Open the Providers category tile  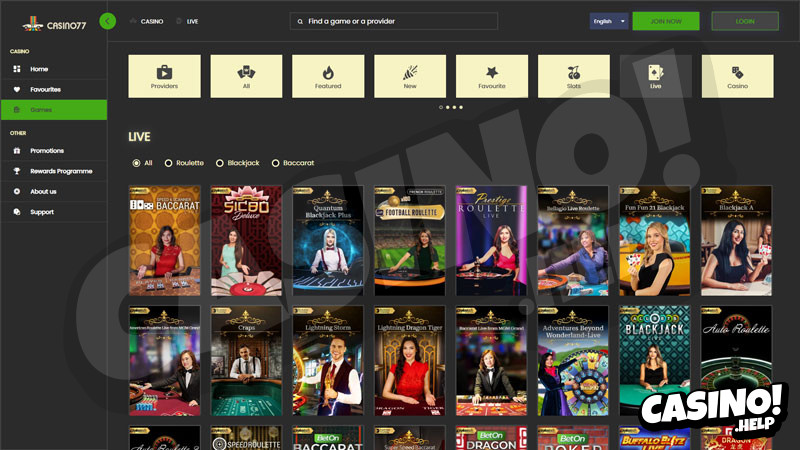(x=164, y=76)
